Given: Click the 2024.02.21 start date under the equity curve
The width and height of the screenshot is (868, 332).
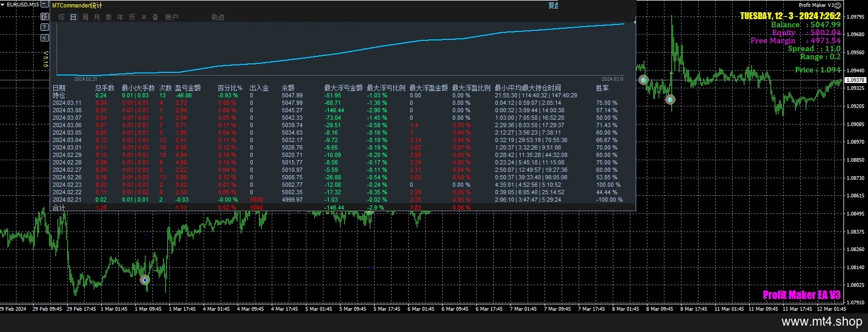Looking at the screenshot, I should click(85, 79).
